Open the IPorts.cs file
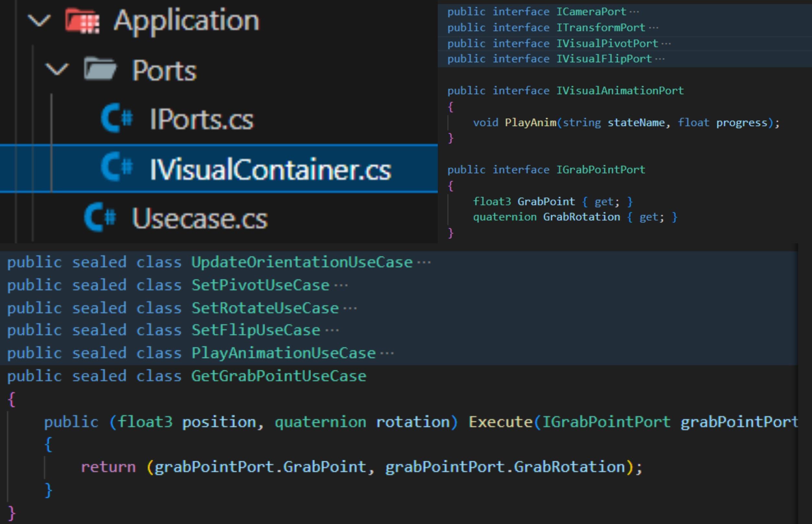This screenshot has width=812, height=524. click(202, 119)
